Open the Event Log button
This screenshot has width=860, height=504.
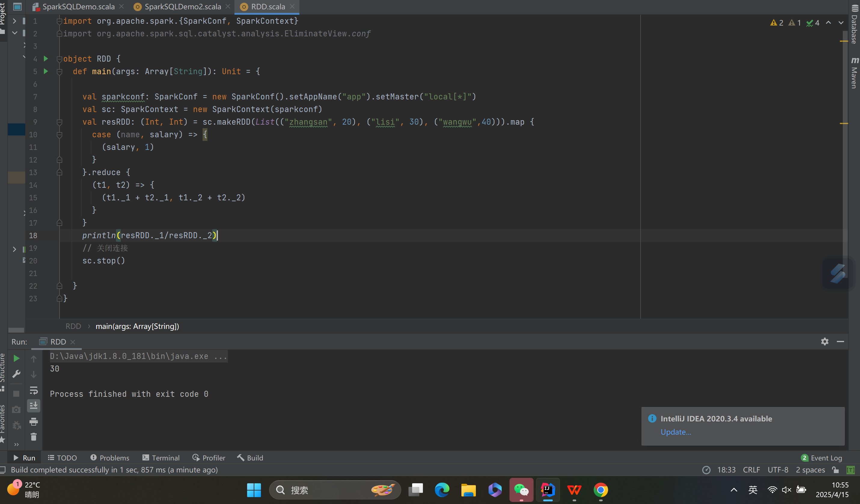pos(822,458)
